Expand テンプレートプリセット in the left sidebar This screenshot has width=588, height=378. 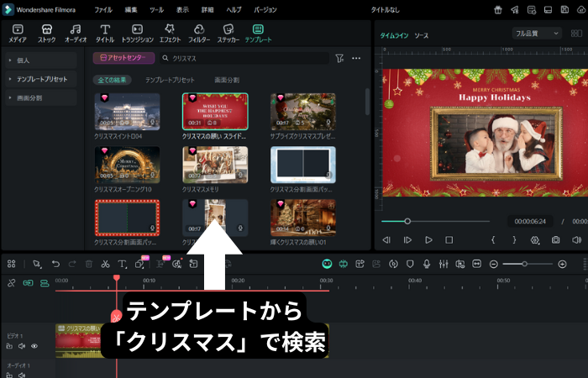click(x=41, y=79)
